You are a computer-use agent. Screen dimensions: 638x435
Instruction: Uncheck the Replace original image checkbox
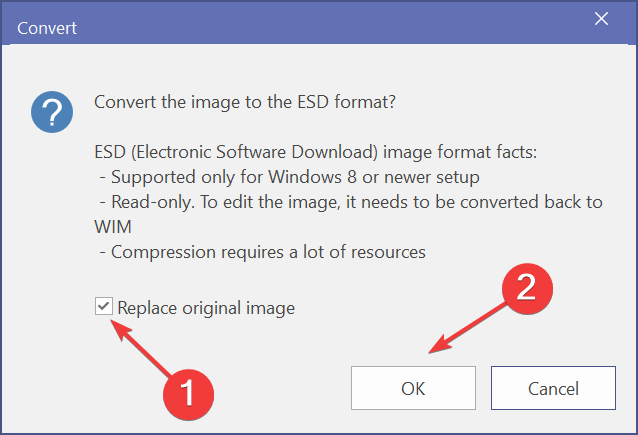[x=104, y=307]
